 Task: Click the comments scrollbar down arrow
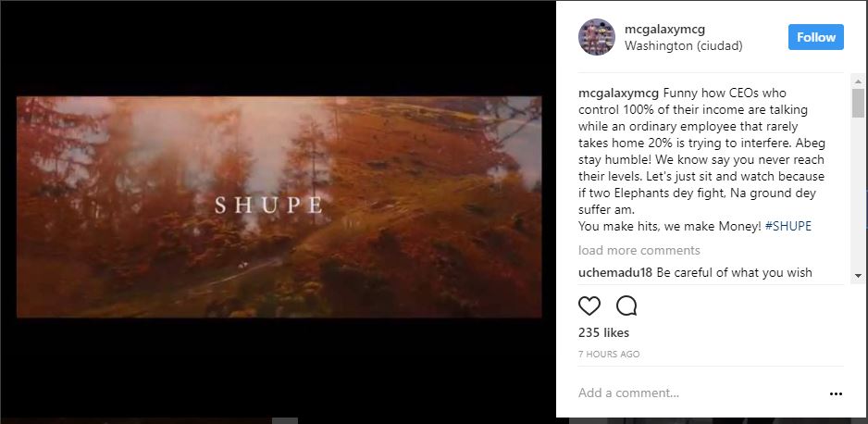coord(858,275)
